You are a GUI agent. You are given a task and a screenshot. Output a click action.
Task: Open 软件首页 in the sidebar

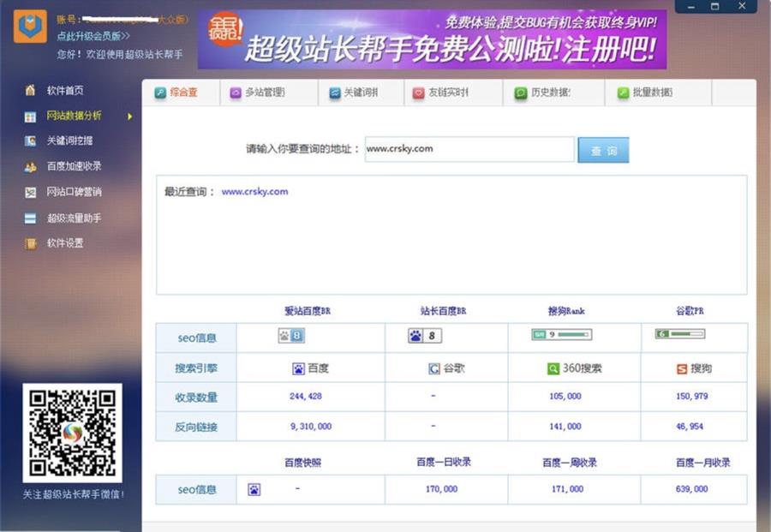point(65,91)
